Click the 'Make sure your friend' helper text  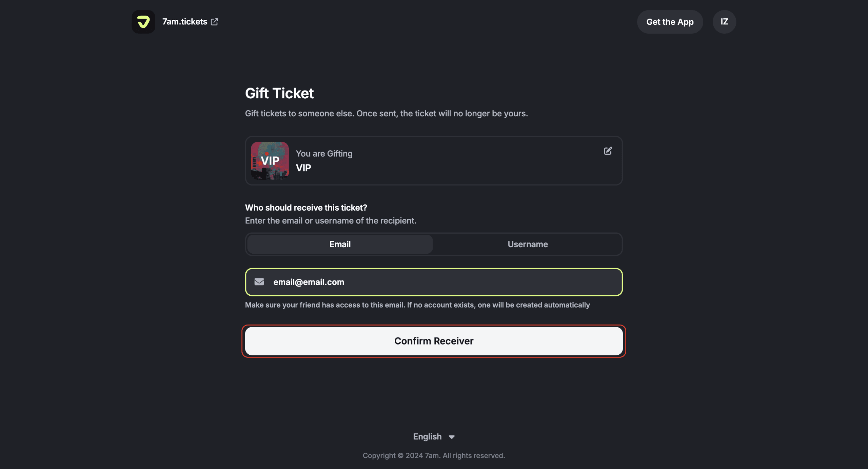417,305
